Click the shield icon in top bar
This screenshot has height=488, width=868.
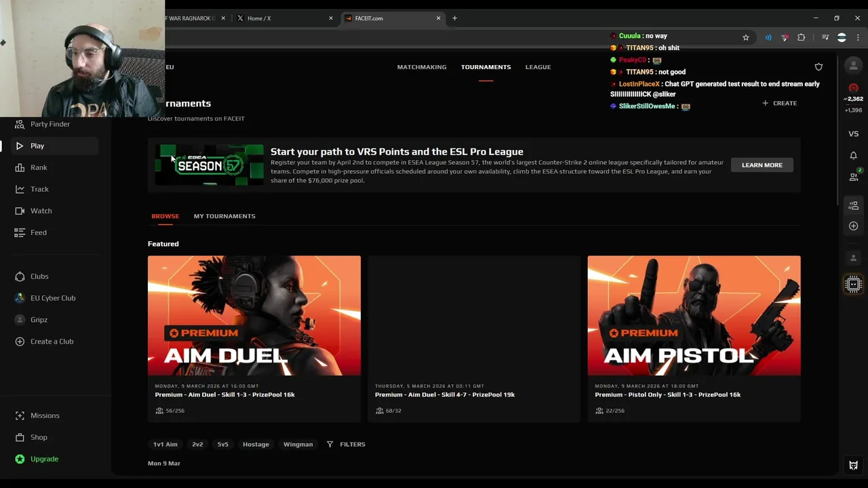pos(818,67)
